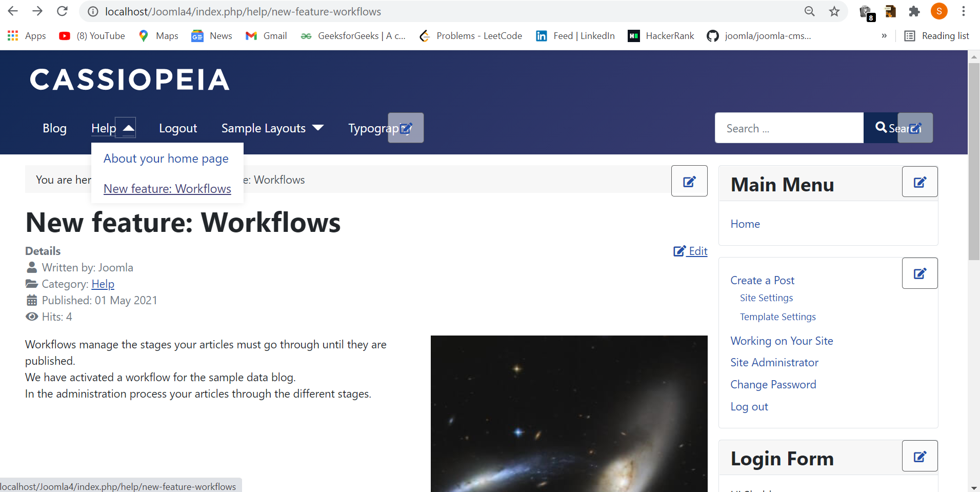
Task: Click the address bar URL
Action: coord(243,11)
